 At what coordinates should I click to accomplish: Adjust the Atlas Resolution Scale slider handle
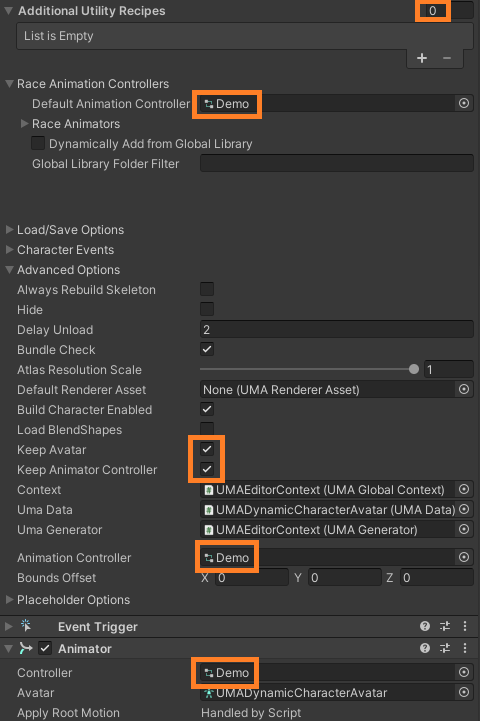[x=414, y=369]
